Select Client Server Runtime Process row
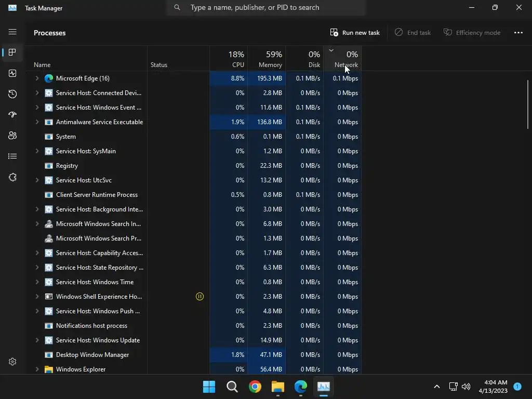 (194, 195)
